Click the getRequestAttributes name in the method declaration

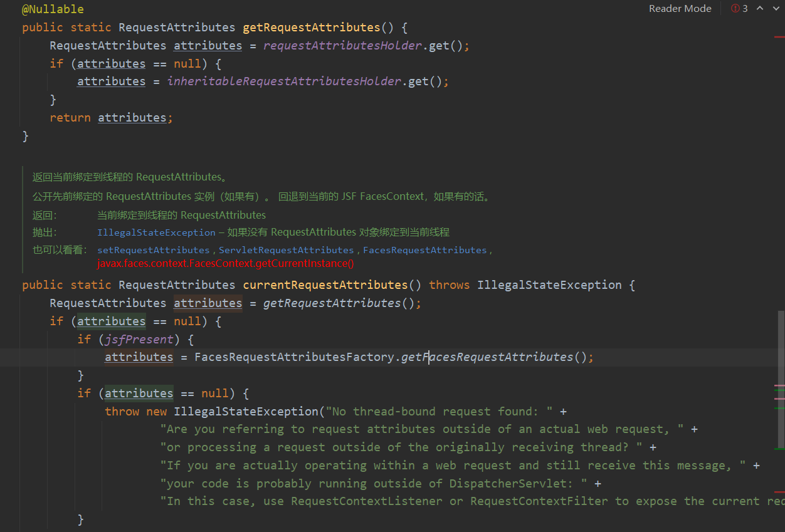click(x=312, y=28)
